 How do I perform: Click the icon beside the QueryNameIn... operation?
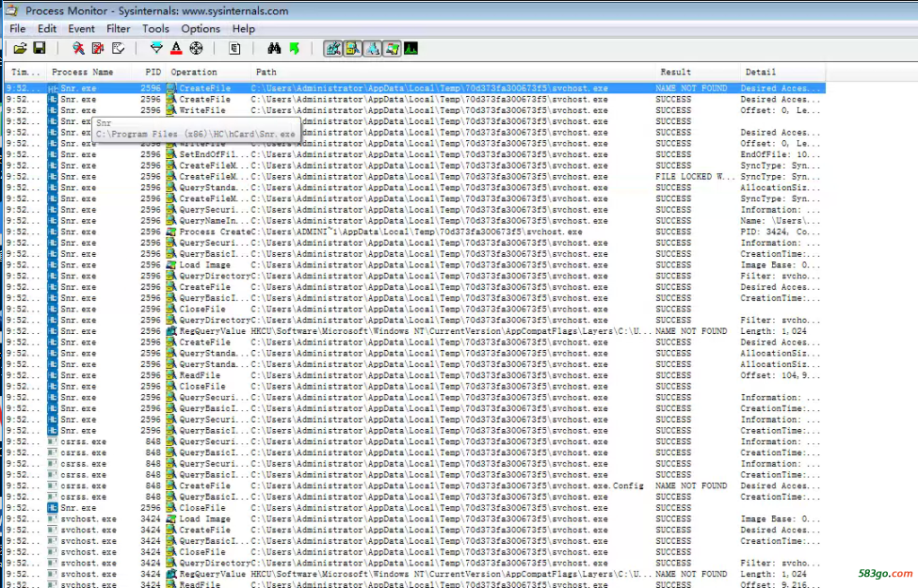(171, 220)
